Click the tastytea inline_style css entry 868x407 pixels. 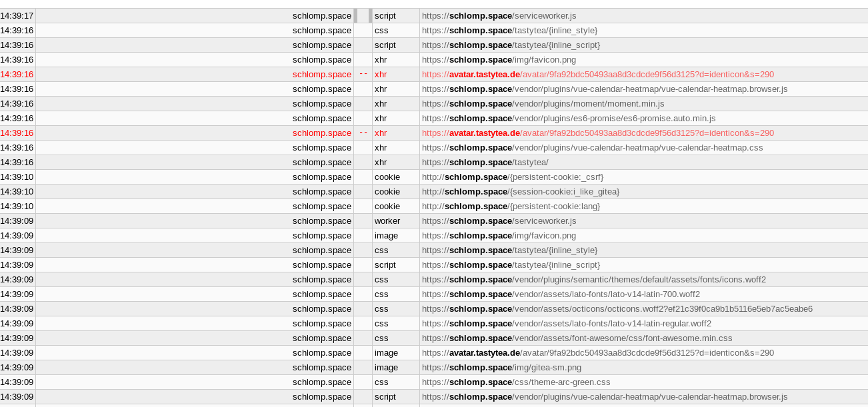[509, 30]
